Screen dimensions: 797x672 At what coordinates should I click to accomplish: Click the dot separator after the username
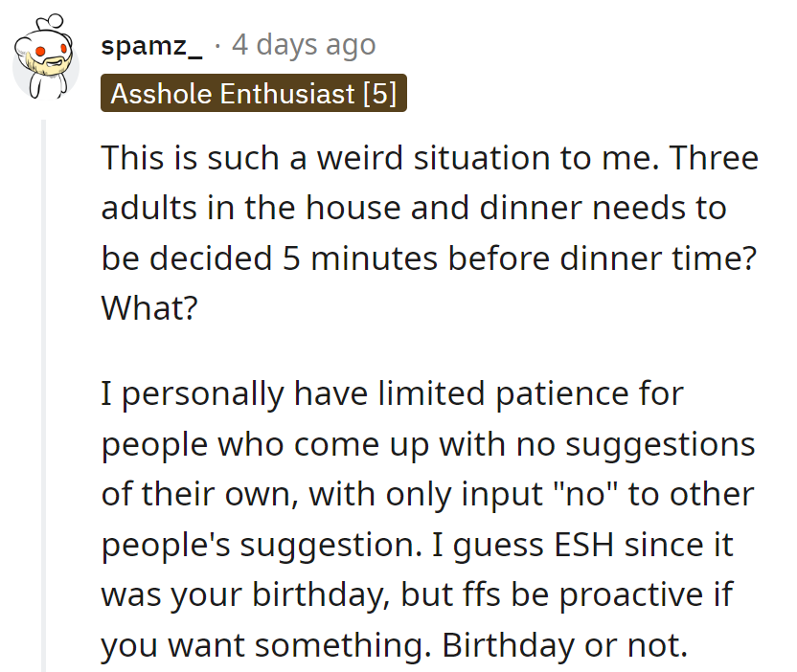click(216, 44)
